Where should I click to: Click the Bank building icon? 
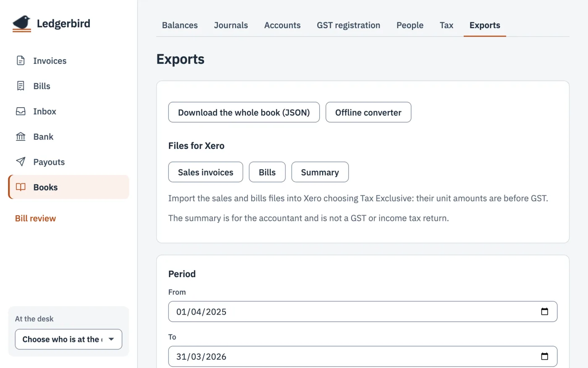tap(21, 137)
